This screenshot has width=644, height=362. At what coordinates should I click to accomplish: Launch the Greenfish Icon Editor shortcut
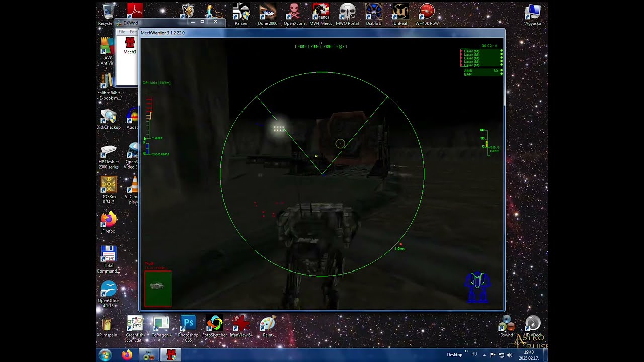(x=135, y=329)
